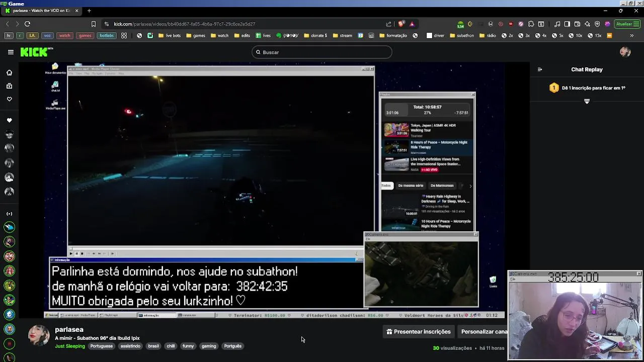
Task: Open the 'formatação' bookmark folder
Action: (x=393, y=36)
